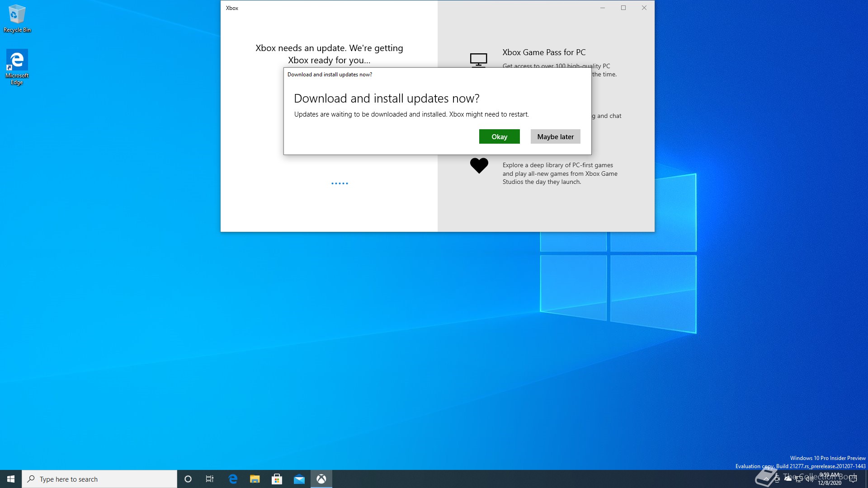Click the Show desktop strip on the taskbar
This screenshot has height=488, width=868.
(866, 479)
